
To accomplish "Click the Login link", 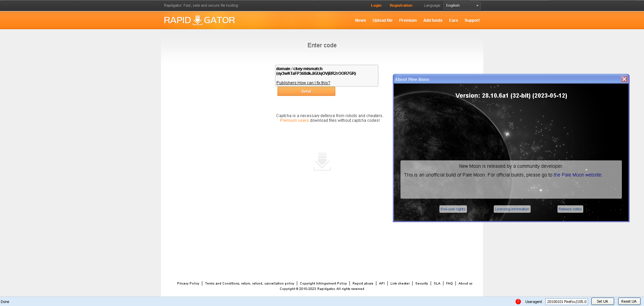I will 376,5.
